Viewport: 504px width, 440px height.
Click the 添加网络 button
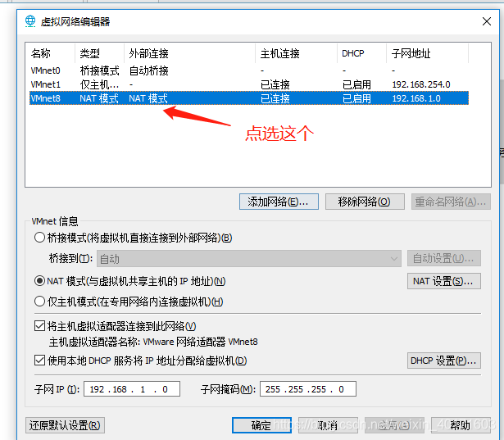[279, 202]
